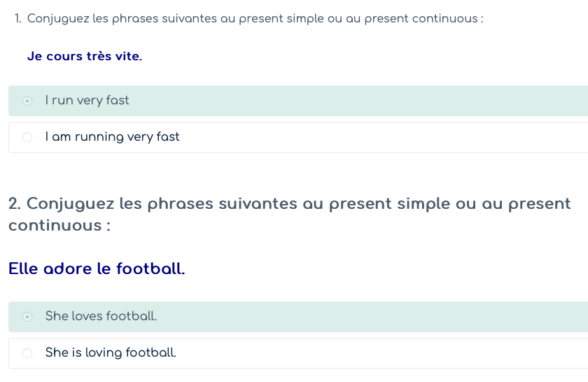Click the "I run very fast" answer text
588x382 pixels.
(87, 101)
